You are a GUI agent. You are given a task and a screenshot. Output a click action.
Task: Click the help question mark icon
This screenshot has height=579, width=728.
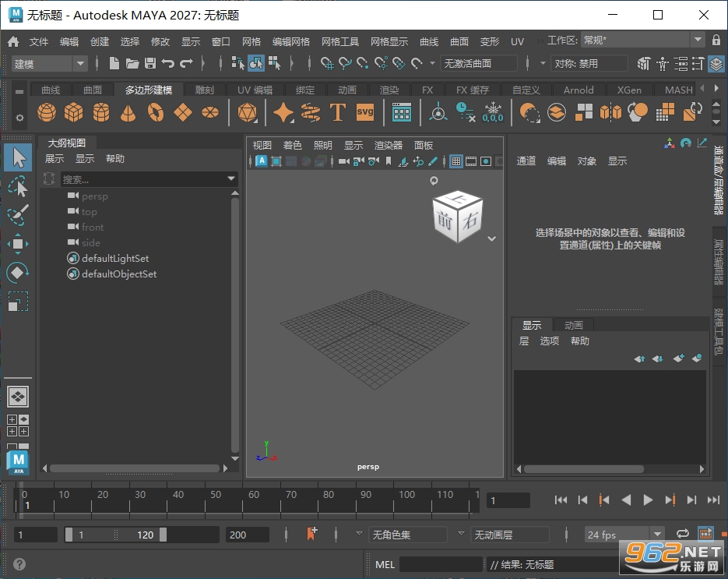tap(19, 564)
